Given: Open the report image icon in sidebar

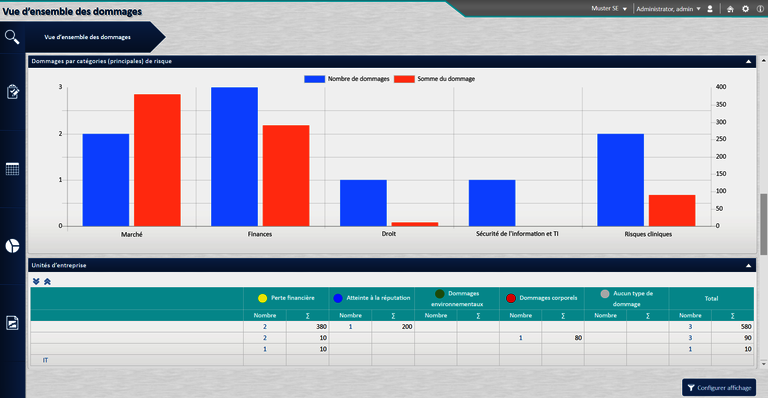Looking at the screenshot, I should pos(12,323).
